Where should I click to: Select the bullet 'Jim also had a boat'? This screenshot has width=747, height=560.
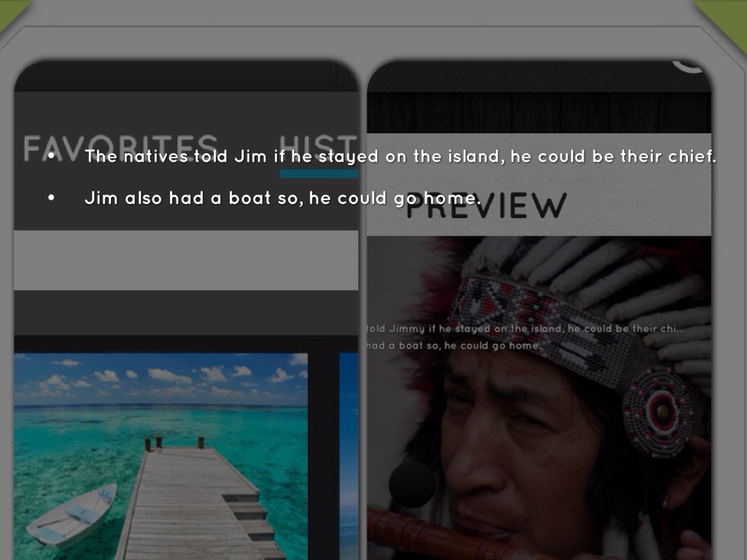pyautogui.click(x=282, y=198)
